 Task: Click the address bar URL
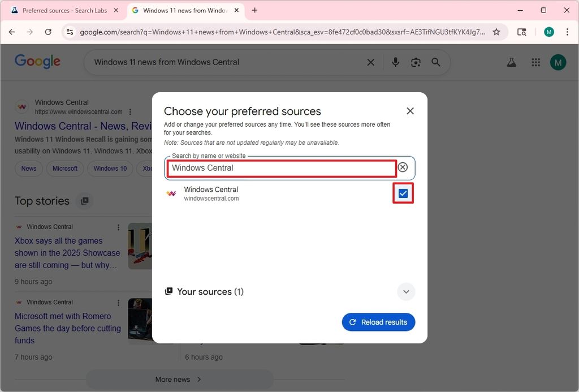point(282,32)
